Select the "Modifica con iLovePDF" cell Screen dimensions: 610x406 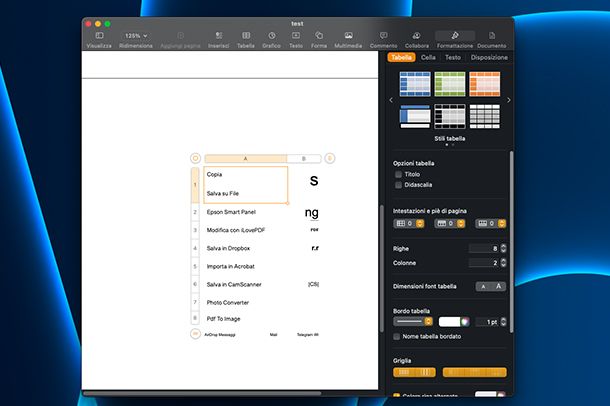coord(245,230)
